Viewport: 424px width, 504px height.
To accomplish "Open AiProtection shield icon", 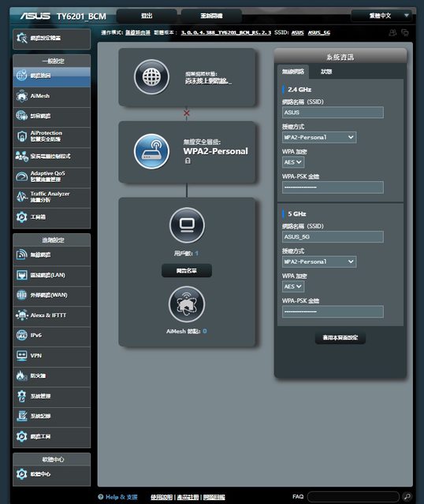I will 21,136.
